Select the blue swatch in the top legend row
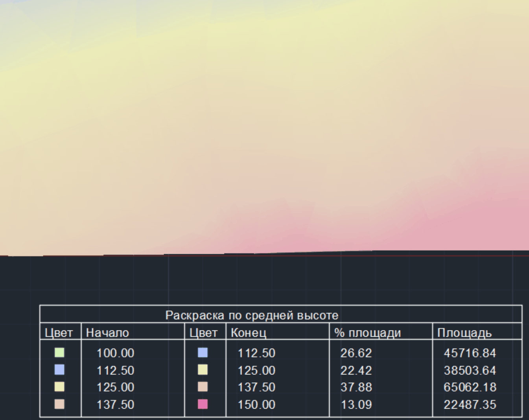The image size is (529, 420). 203,352
